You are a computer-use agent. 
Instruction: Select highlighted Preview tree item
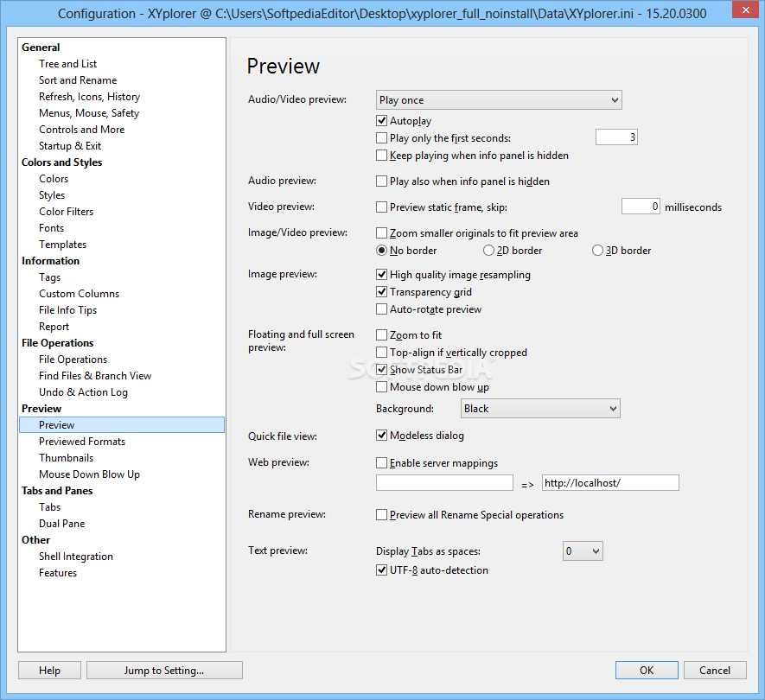(122, 425)
